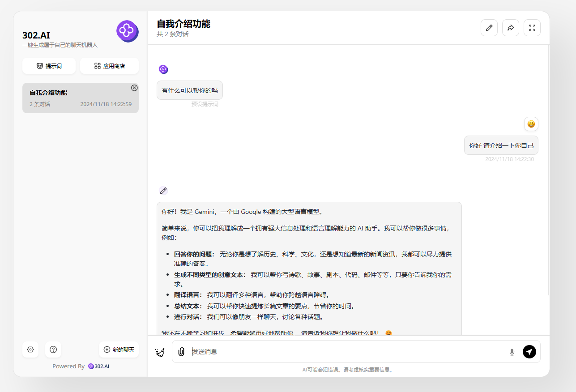This screenshot has width=576, height=392.
Task: Click the 2024/11/18 14:22:30 message timestamp
Action: pos(509,159)
